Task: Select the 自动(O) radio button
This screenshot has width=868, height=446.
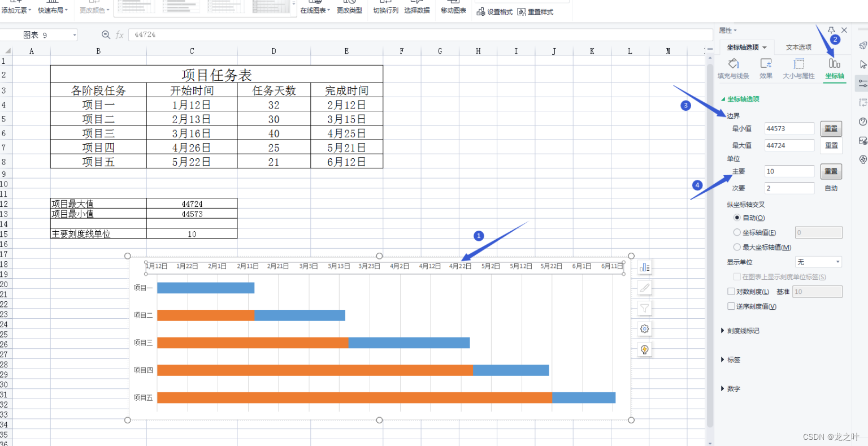Action: click(x=737, y=218)
